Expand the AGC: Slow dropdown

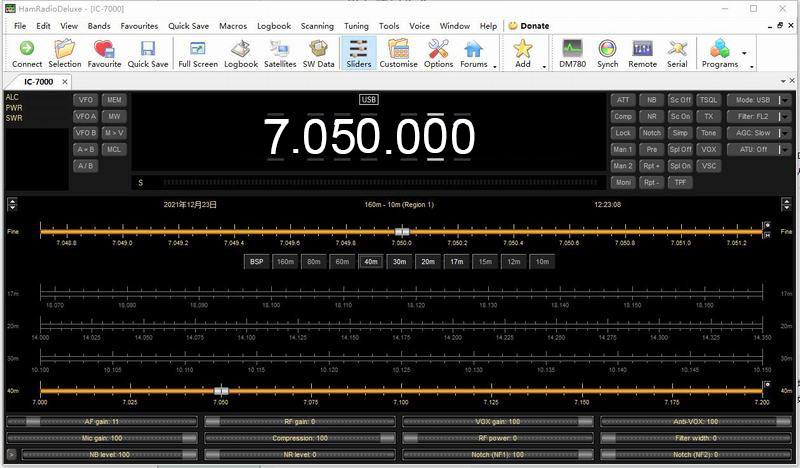click(758, 133)
